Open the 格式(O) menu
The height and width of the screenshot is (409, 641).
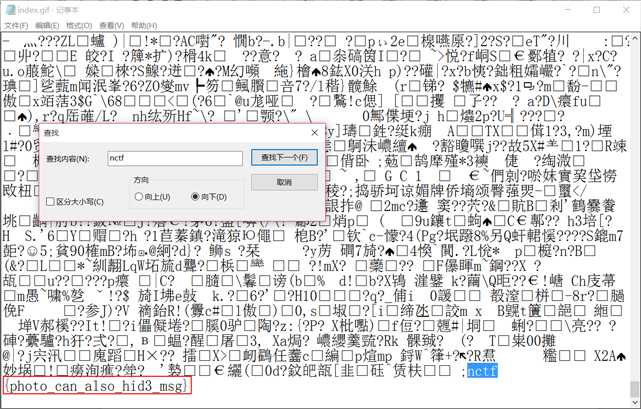79,25
